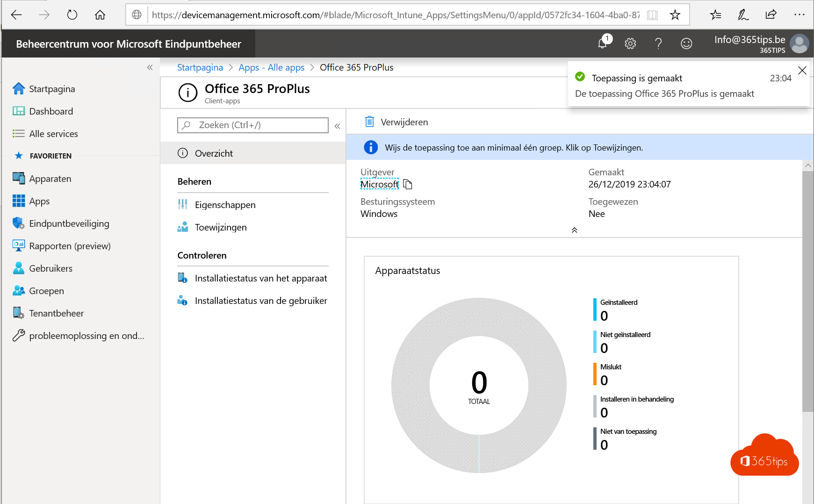Click the Eigenschappen sliders icon

point(183,204)
